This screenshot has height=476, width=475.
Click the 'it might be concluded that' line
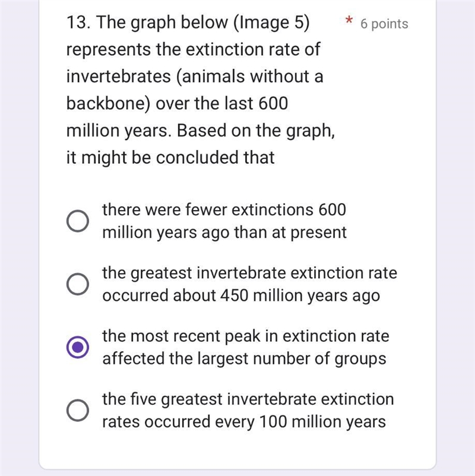(x=170, y=157)
